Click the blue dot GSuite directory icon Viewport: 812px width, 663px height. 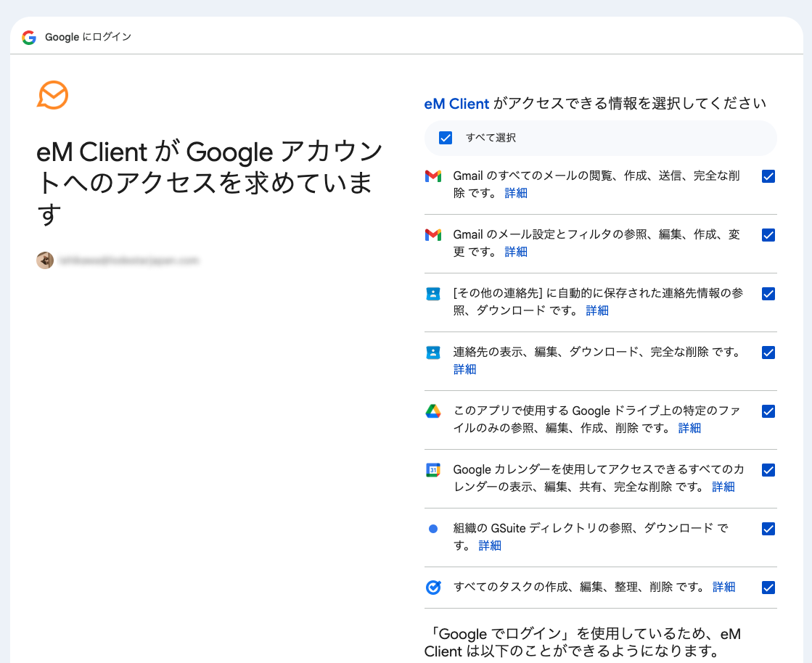(x=433, y=529)
